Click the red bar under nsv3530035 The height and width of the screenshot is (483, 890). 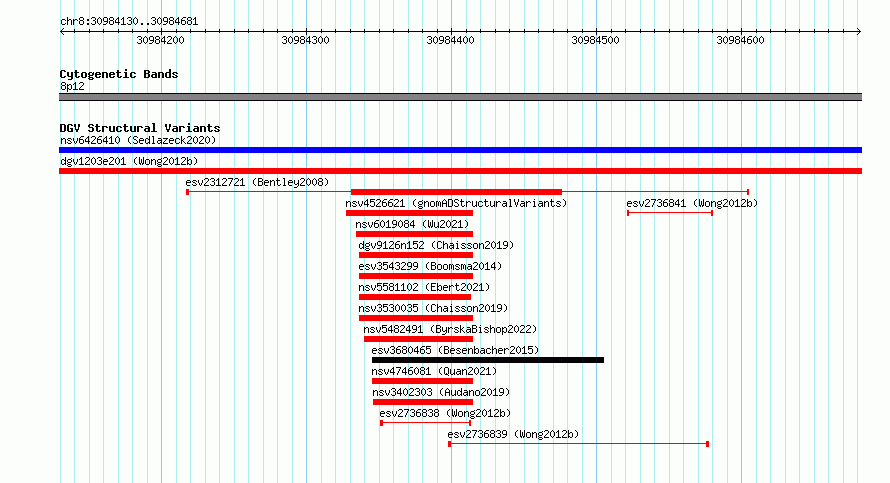416,318
